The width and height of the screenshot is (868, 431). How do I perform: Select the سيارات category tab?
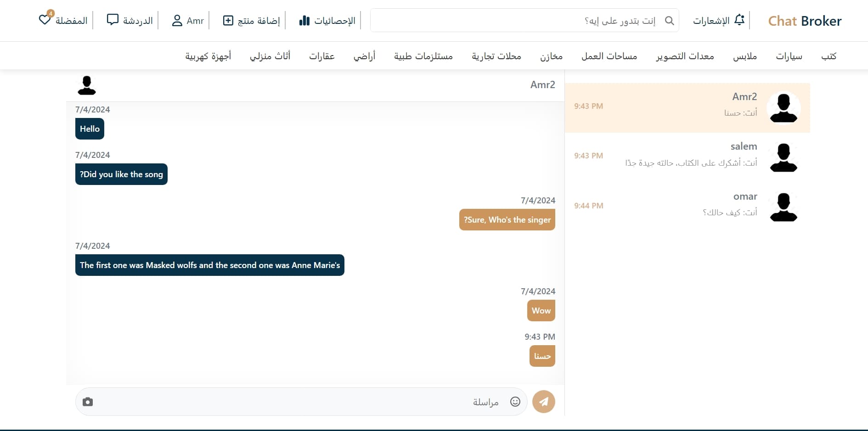[789, 56]
